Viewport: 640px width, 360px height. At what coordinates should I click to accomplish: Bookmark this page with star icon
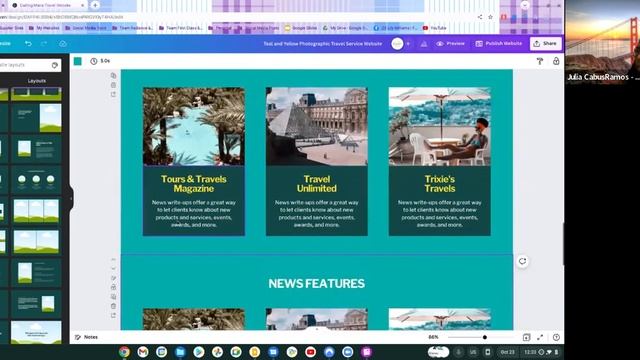[x=490, y=17]
